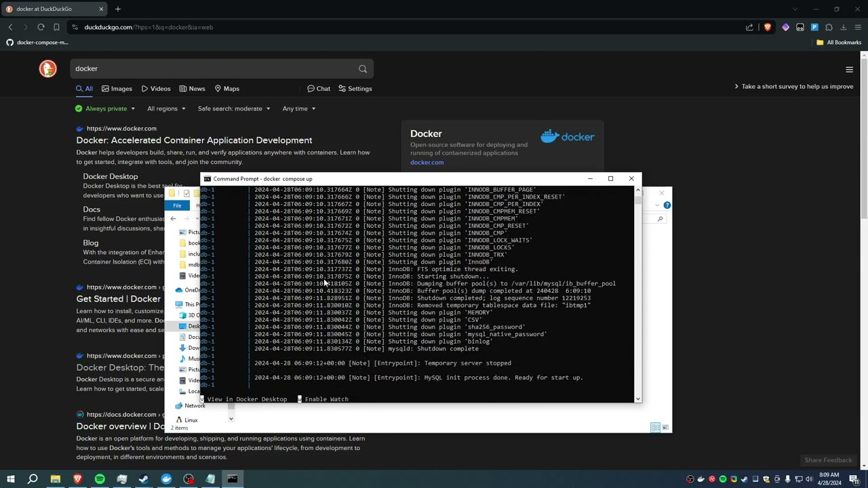868x488 pixels.
Task: Open Windows taskbar search
Action: click(33, 479)
